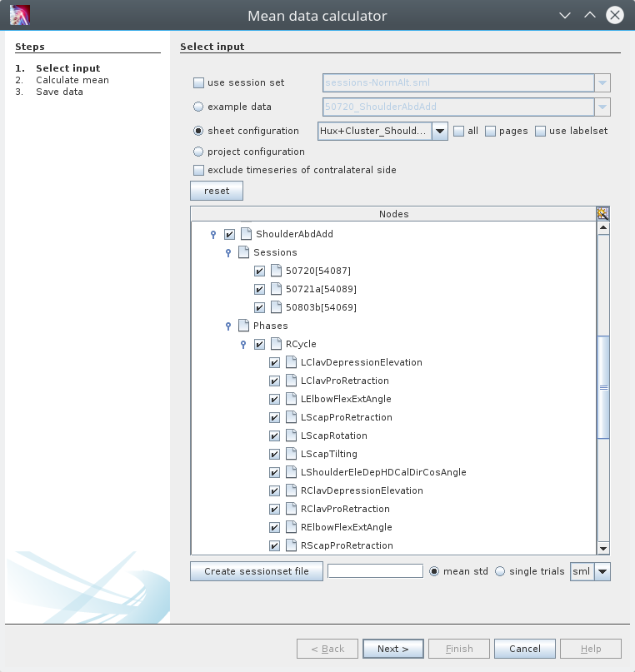This screenshot has height=672, width=635.
Task: Click the file icon beside RElbowFlexExtAngle
Action: click(x=291, y=527)
